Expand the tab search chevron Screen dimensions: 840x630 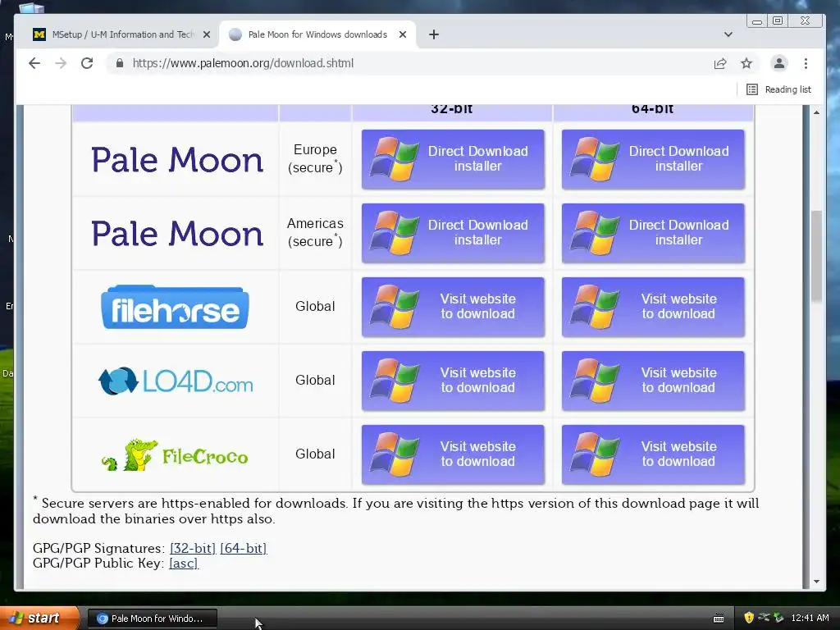click(728, 34)
